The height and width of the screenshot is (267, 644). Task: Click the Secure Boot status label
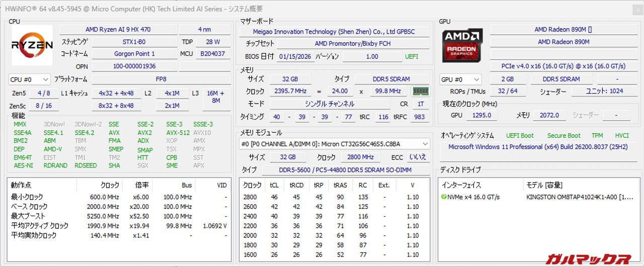563,135
